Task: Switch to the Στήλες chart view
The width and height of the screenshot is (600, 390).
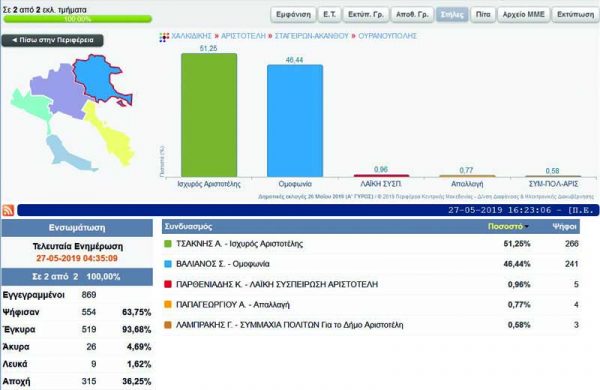Action: pyautogui.click(x=452, y=15)
